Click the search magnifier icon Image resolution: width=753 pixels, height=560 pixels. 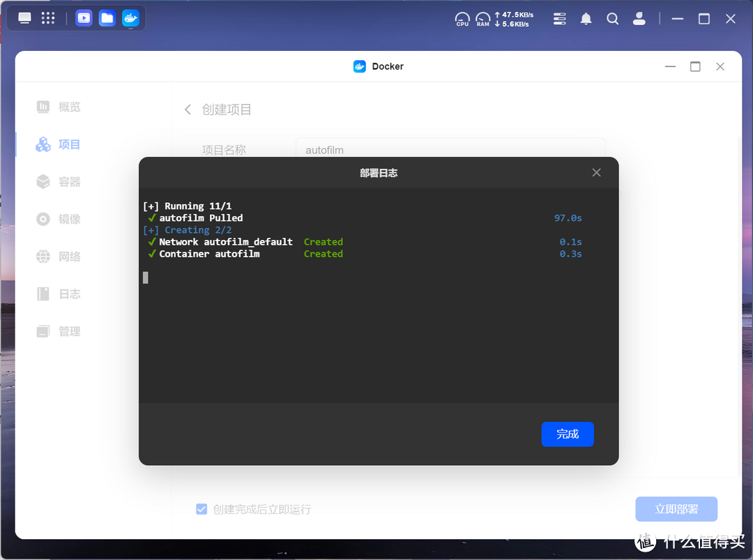coord(613,19)
